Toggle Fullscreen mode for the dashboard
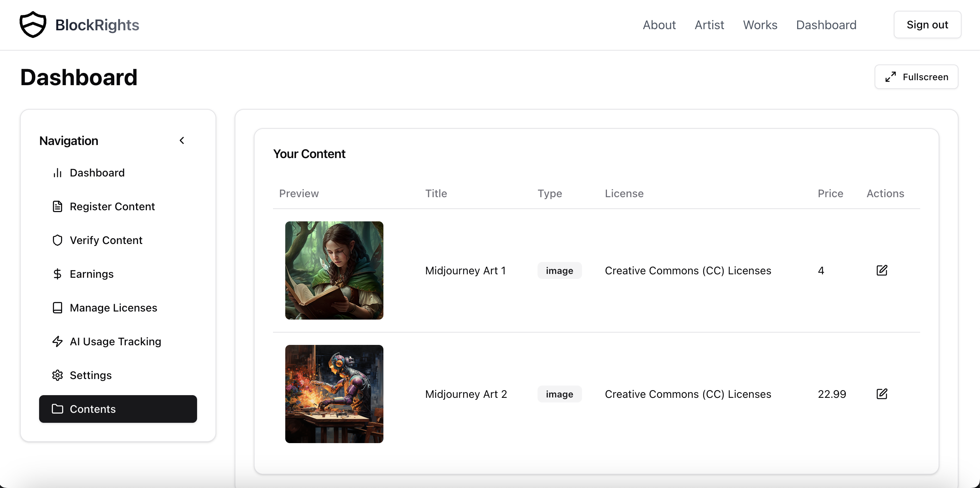The width and height of the screenshot is (980, 488). 916,77
